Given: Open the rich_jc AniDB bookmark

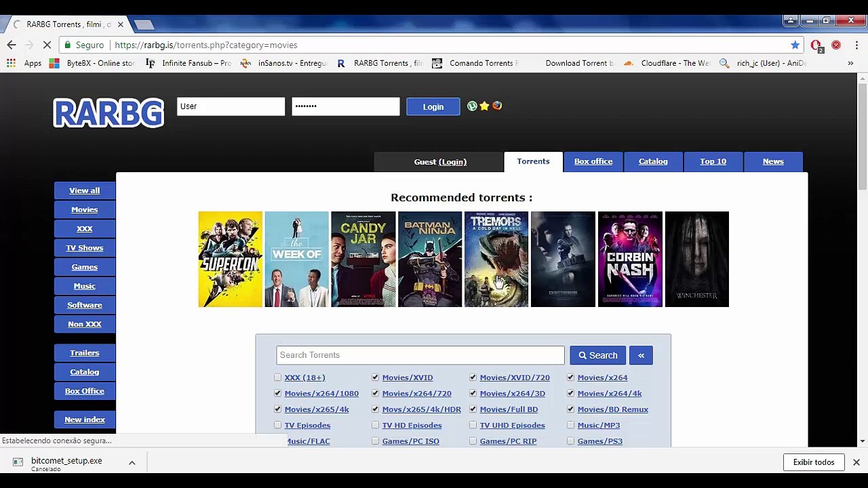Looking at the screenshot, I should [x=762, y=63].
